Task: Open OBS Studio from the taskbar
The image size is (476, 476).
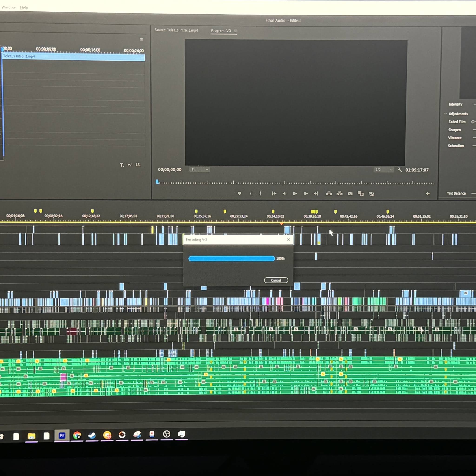Action: point(167,434)
